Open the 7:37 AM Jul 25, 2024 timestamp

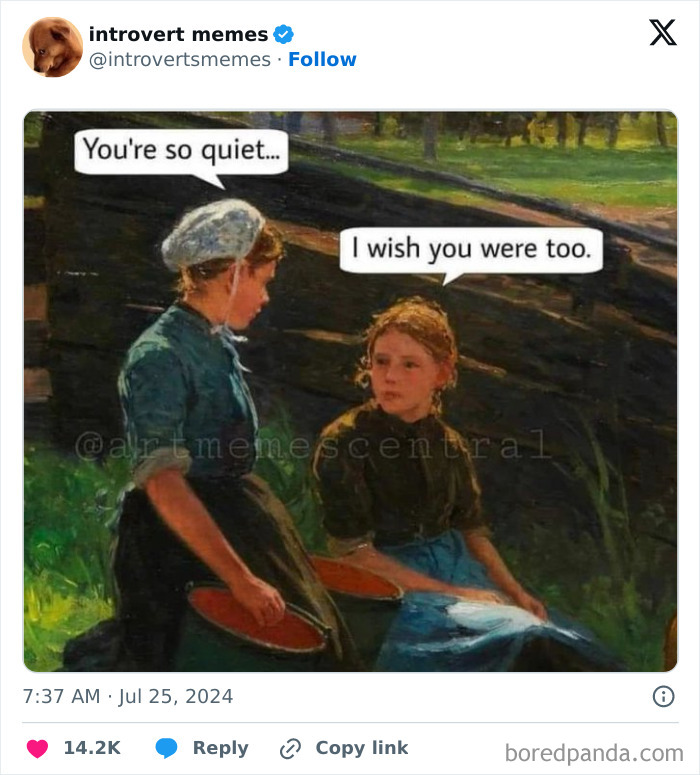click(x=128, y=696)
